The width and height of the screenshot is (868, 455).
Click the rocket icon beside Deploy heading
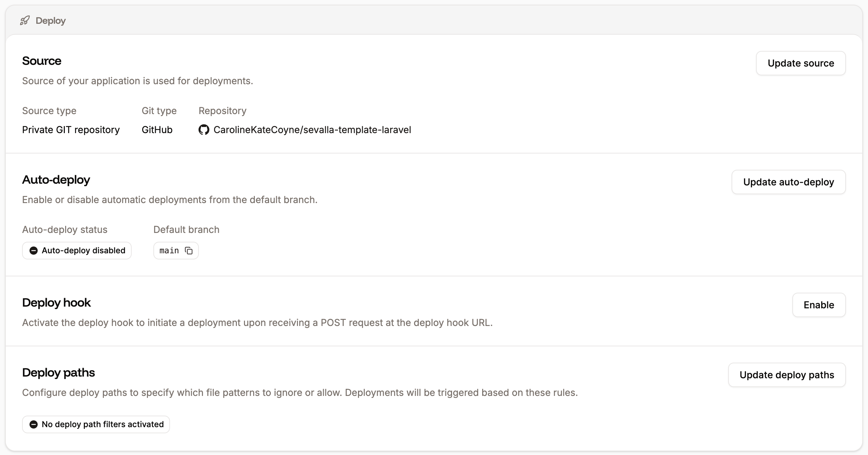pyautogui.click(x=25, y=20)
